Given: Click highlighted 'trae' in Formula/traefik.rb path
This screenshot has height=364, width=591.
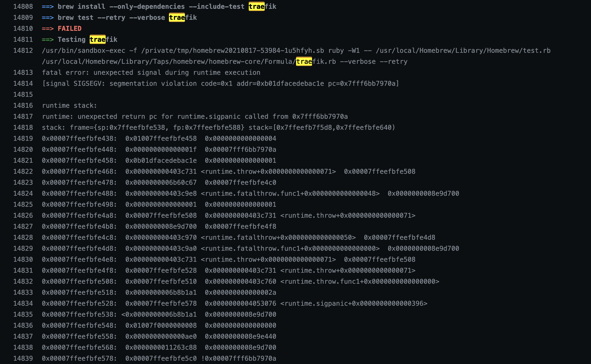Looking at the screenshot, I should click(304, 62).
